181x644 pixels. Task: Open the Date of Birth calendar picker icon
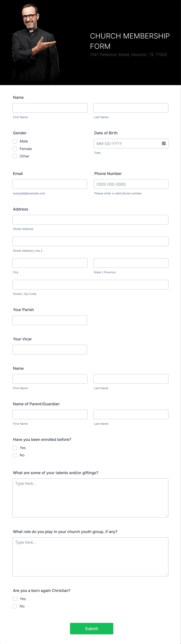(x=163, y=143)
